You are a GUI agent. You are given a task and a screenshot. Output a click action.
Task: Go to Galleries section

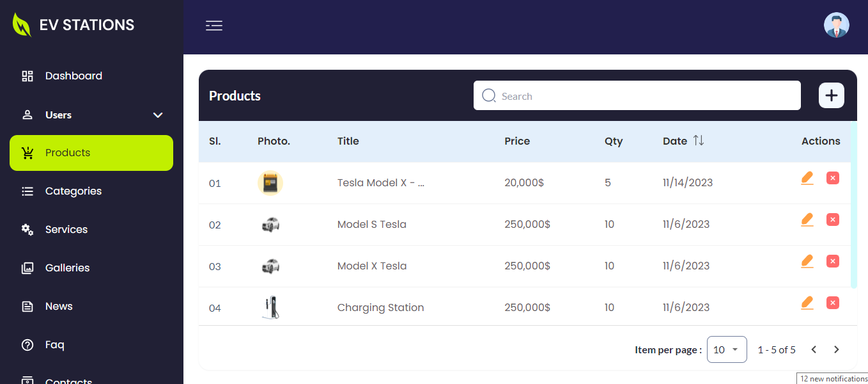click(x=67, y=268)
